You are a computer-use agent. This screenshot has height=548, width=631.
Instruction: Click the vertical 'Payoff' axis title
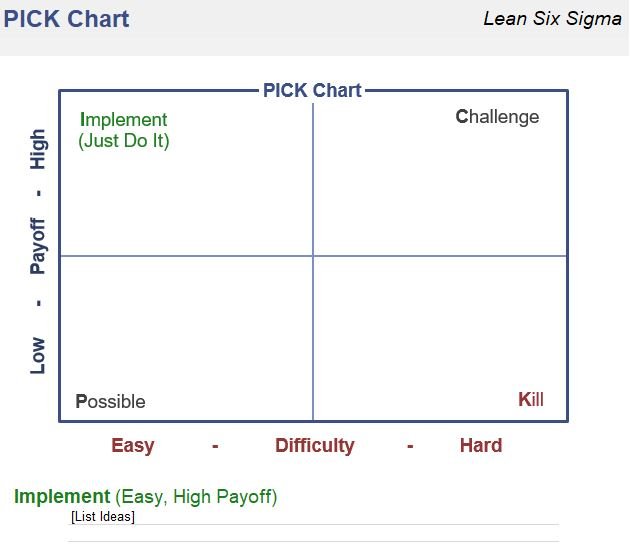click(x=38, y=246)
